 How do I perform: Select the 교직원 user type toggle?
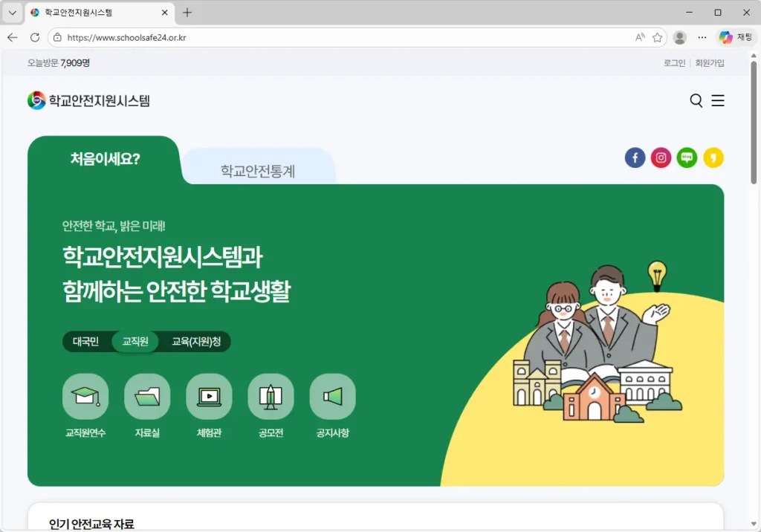pos(135,342)
